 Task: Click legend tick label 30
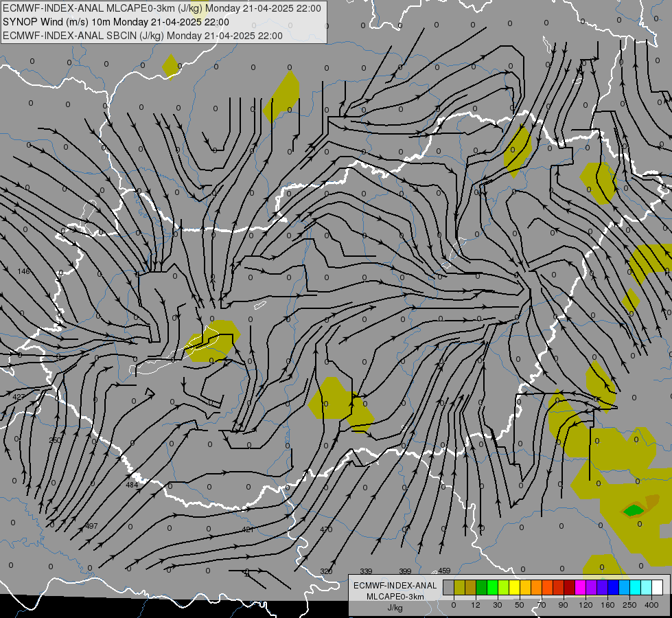point(498,605)
